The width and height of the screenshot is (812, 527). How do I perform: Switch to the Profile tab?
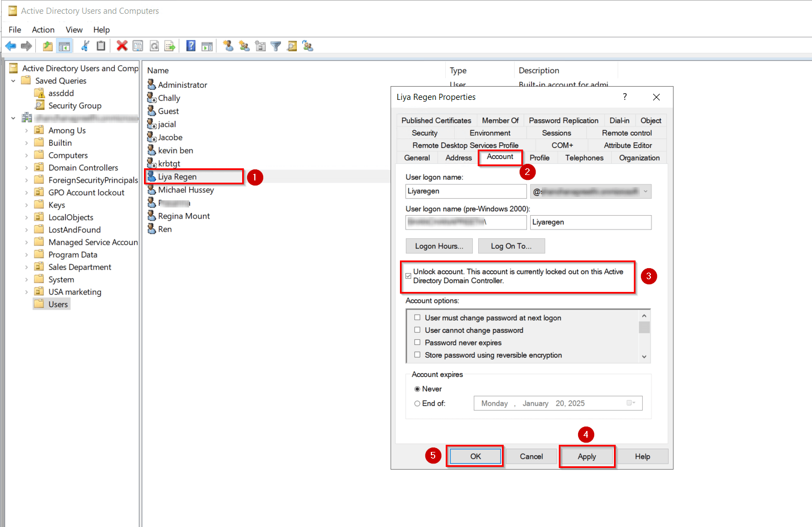click(x=539, y=157)
